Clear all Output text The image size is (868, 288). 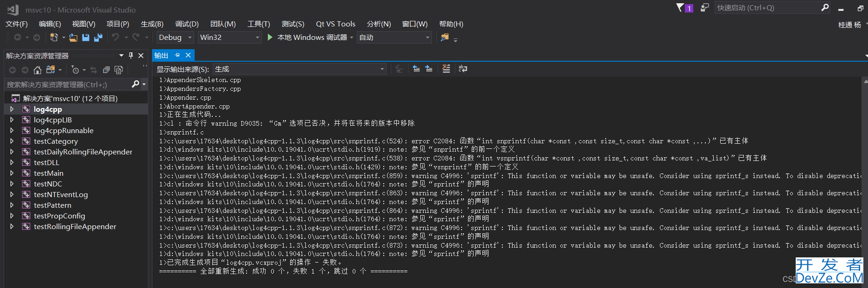coord(446,69)
